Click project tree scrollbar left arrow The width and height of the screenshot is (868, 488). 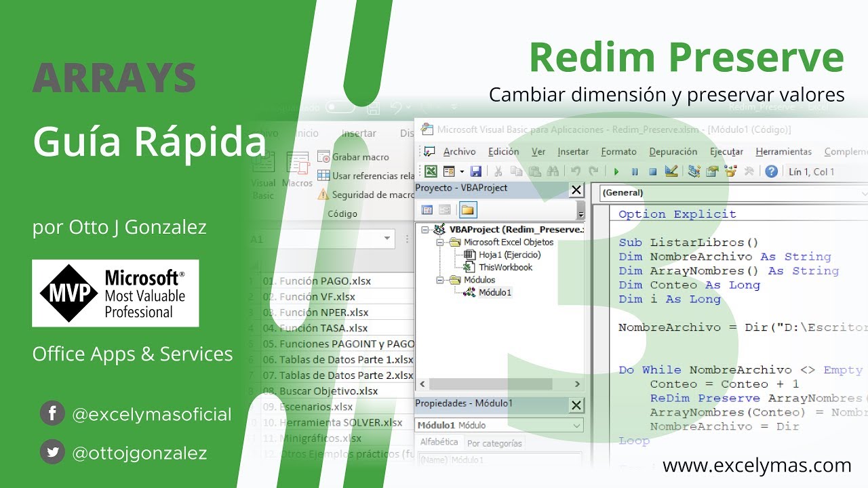pos(422,384)
